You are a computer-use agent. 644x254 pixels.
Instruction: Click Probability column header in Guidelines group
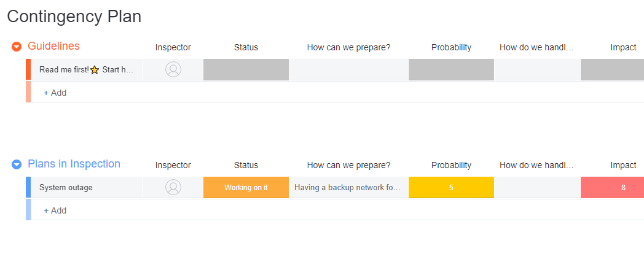[x=451, y=48]
